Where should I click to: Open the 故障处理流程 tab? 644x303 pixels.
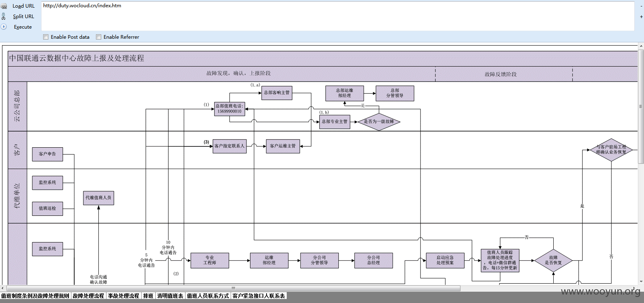click(88, 296)
